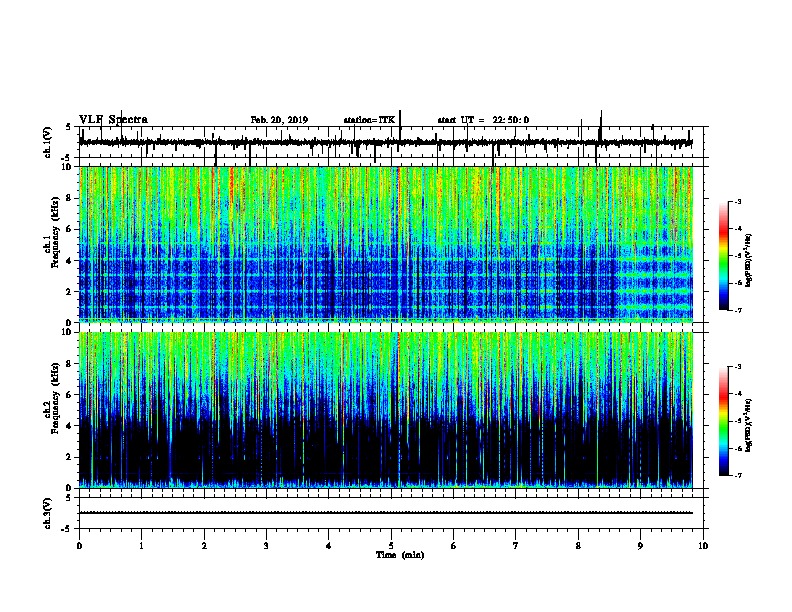Click the ch.1 spectrogram color scale bar
This screenshot has height=612, width=792.
723,256
